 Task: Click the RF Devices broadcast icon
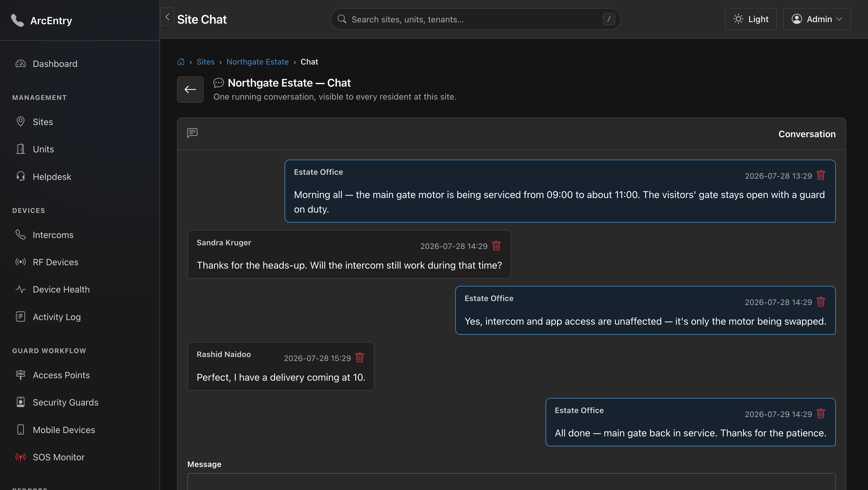coord(21,262)
